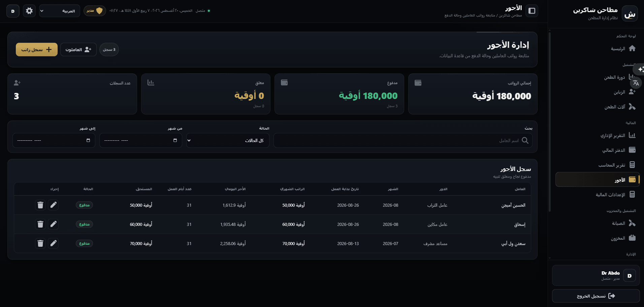Expand the كل الحالات status filter

tap(228, 140)
